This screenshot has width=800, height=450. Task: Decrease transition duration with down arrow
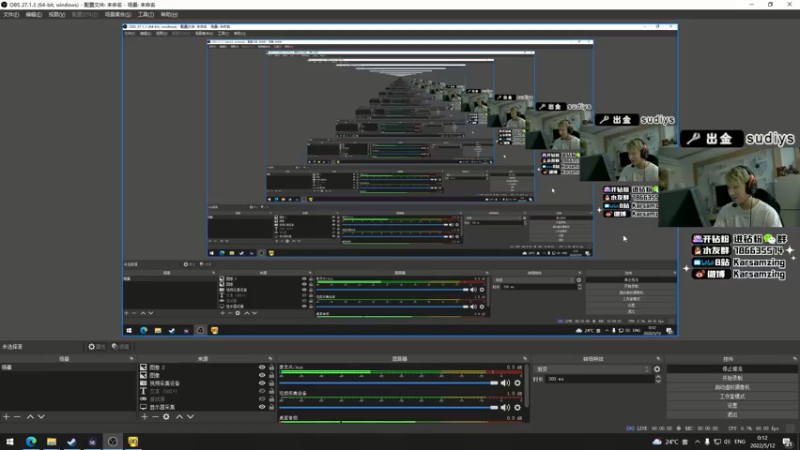(x=658, y=381)
